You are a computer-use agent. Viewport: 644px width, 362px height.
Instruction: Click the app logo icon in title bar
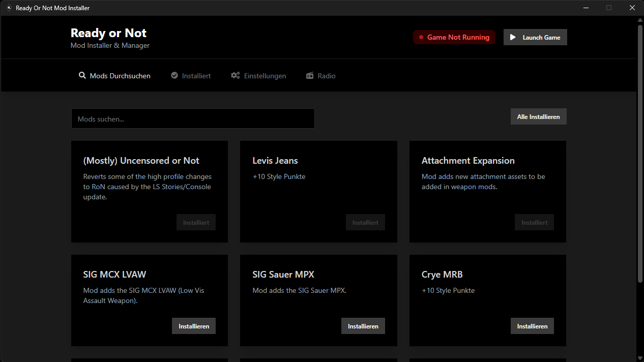coord(9,8)
